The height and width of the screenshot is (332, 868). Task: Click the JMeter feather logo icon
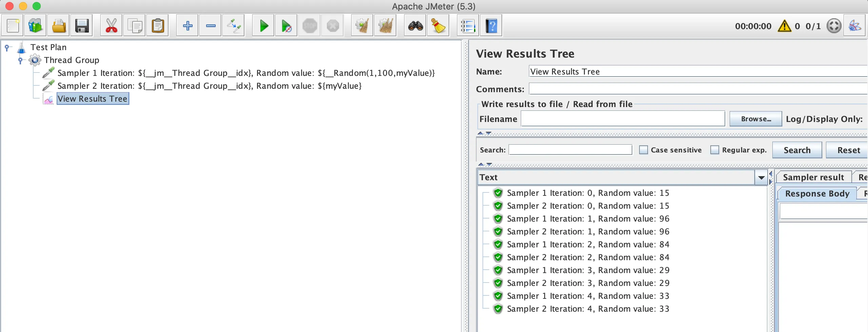click(x=855, y=26)
